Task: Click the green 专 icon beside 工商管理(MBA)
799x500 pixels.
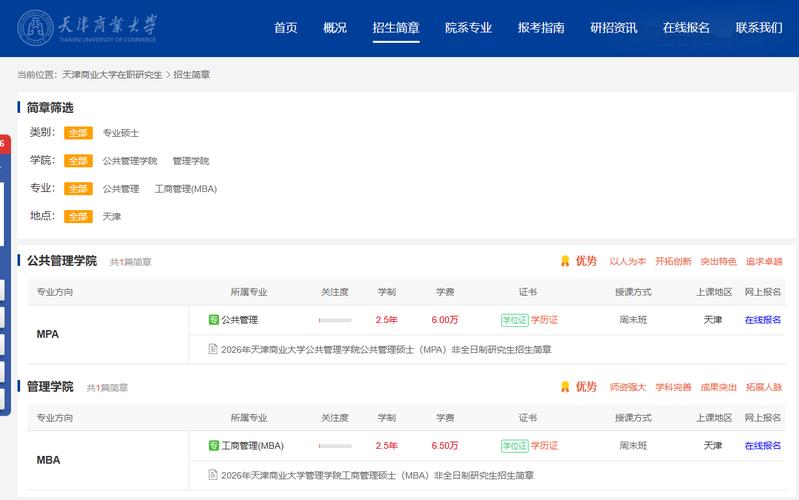Action: click(x=214, y=445)
